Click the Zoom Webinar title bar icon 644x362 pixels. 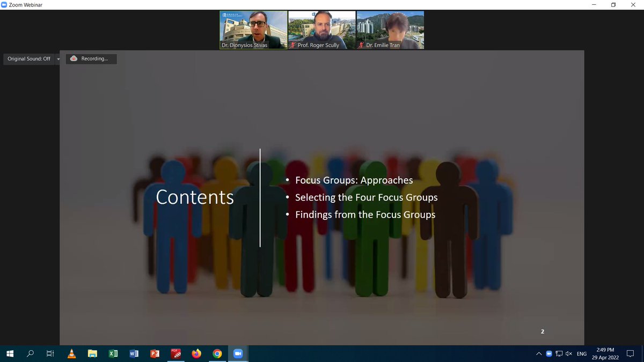(x=4, y=5)
